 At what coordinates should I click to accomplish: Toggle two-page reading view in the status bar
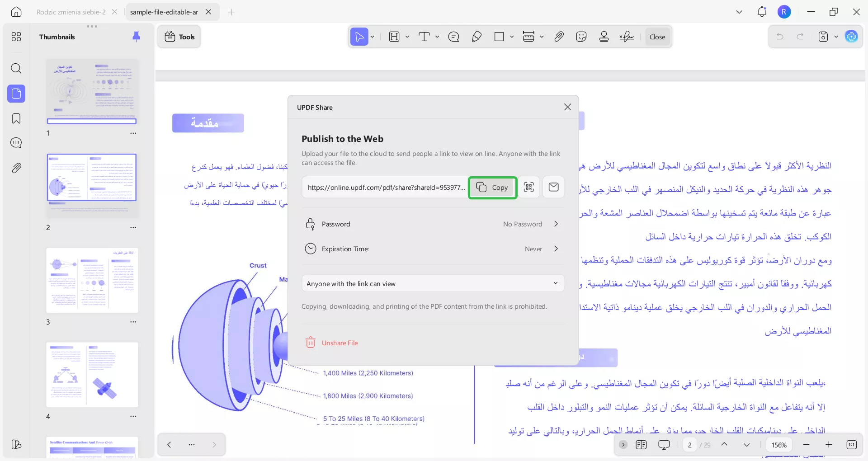[x=641, y=445]
